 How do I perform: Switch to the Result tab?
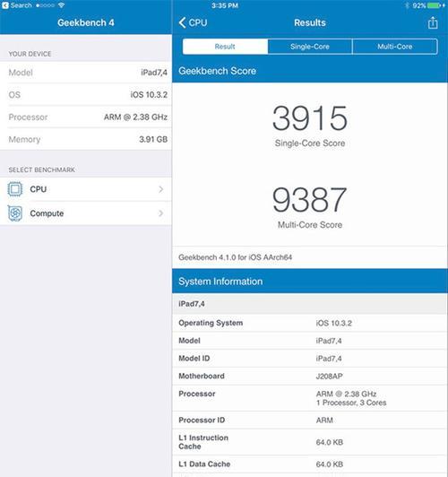[x=225, y=47]
